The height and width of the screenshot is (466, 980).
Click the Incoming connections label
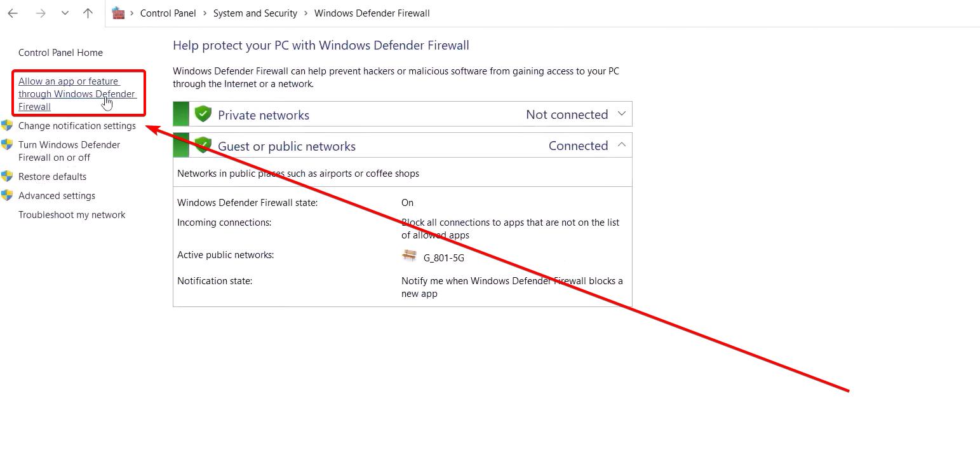[x=224, y=223]
